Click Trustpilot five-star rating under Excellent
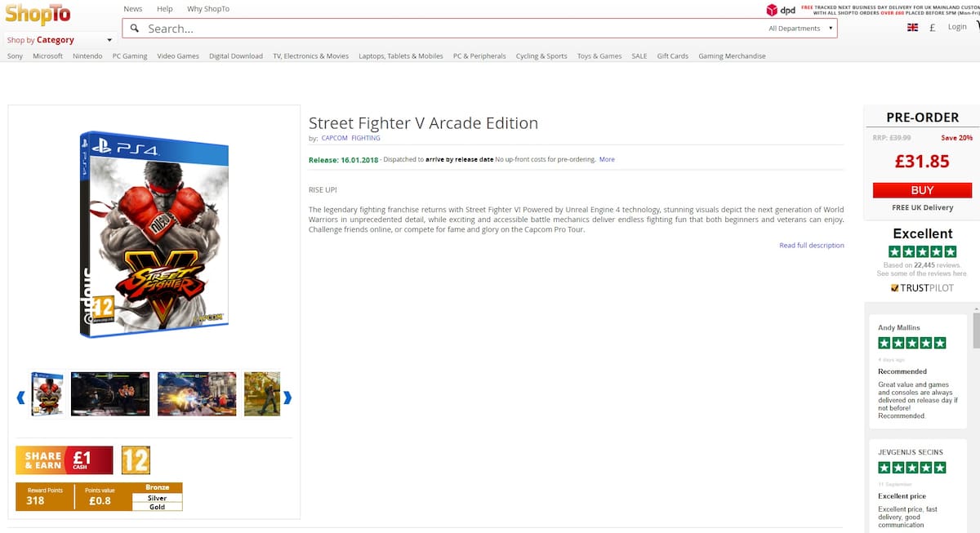 [x=922, y=252]
